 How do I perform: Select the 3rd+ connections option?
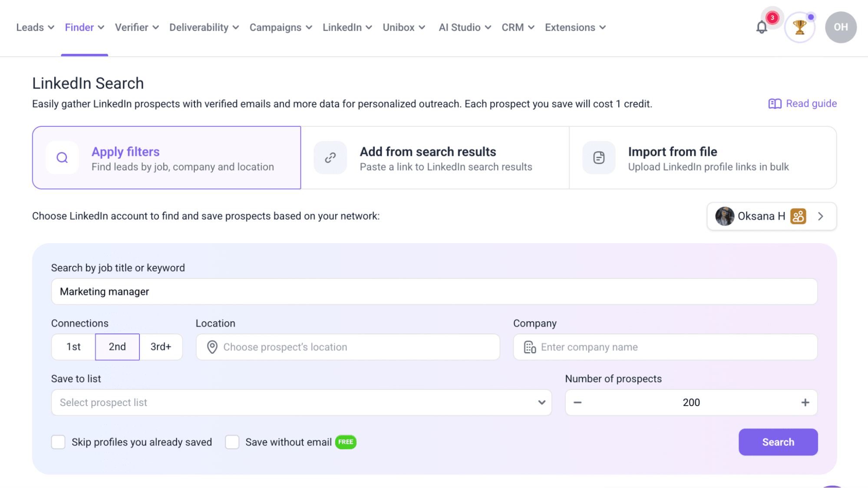pos(161,347)
